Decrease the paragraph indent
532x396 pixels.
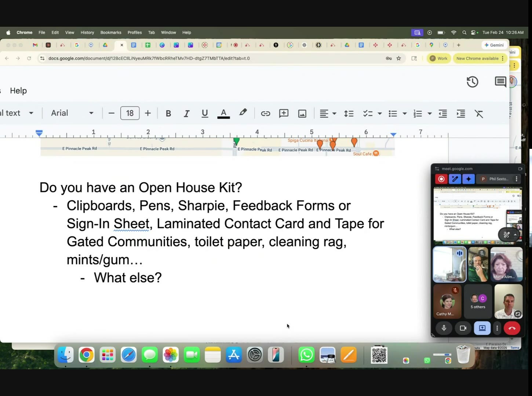click(x=443, y=114)
